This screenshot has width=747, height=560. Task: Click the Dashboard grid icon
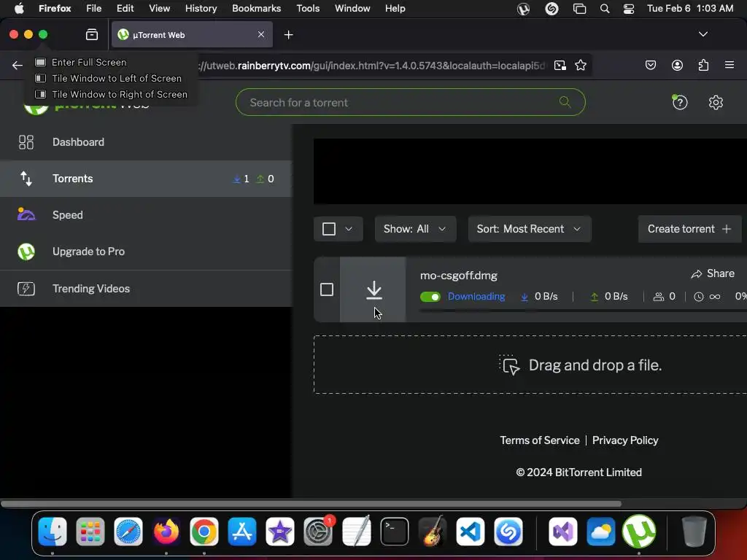point(26,142)
